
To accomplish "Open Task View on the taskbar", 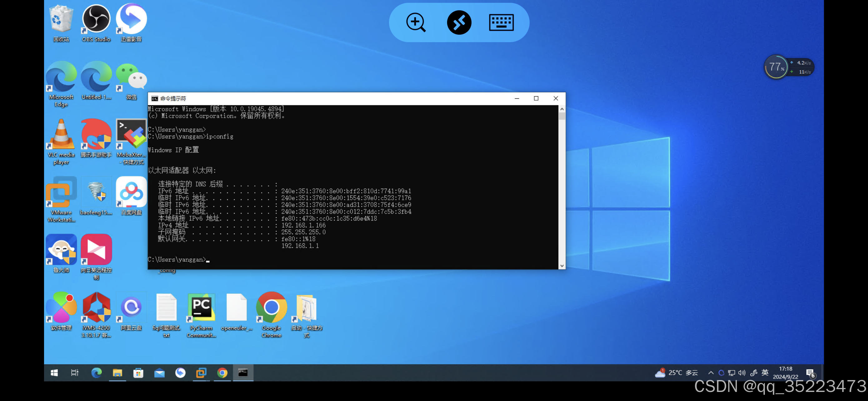I will pos(75,373).
